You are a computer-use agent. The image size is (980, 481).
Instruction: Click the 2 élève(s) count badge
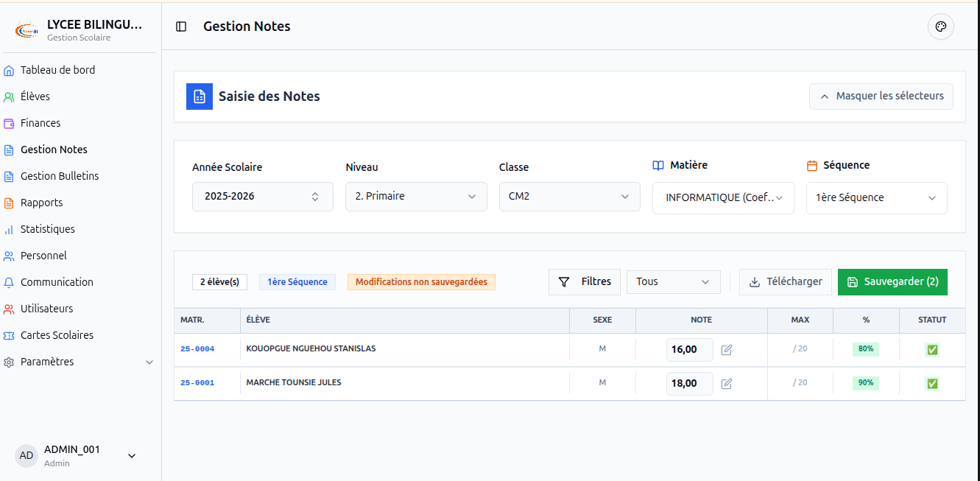point(219,282)
